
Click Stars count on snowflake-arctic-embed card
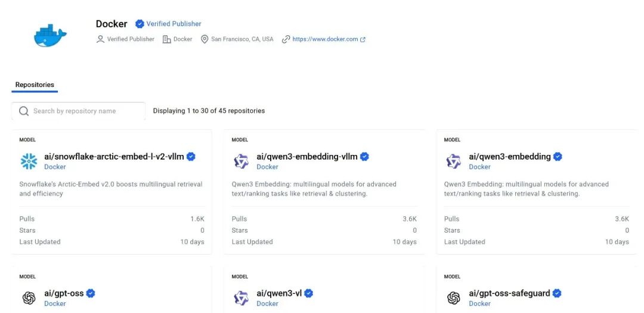tap(202, 231)
